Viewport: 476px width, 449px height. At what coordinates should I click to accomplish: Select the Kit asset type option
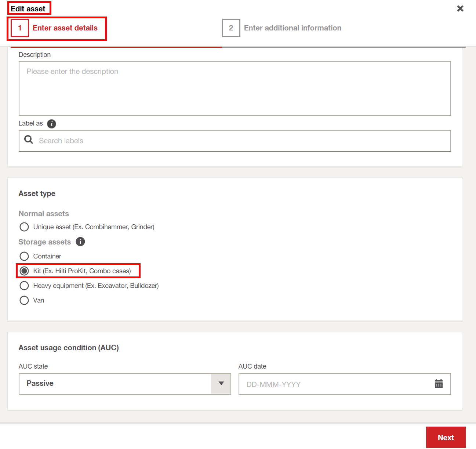click(24, 271)
